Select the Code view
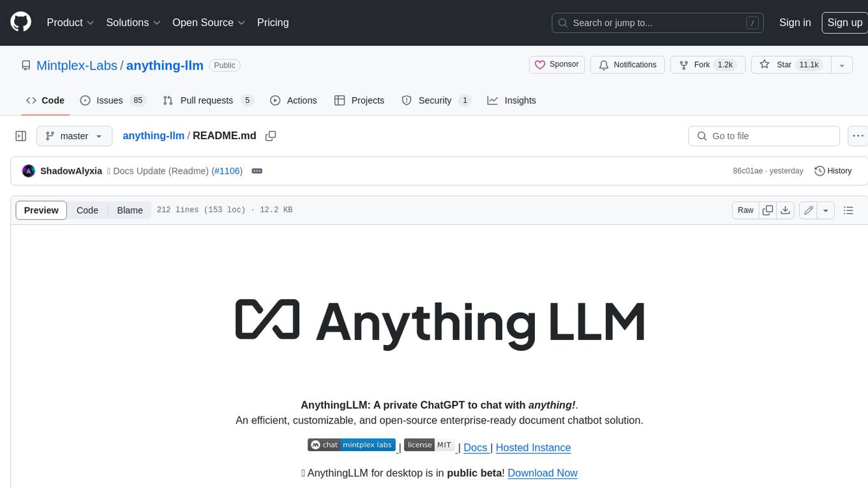Viewport: 868px width, 488px height. pos(87,210)
